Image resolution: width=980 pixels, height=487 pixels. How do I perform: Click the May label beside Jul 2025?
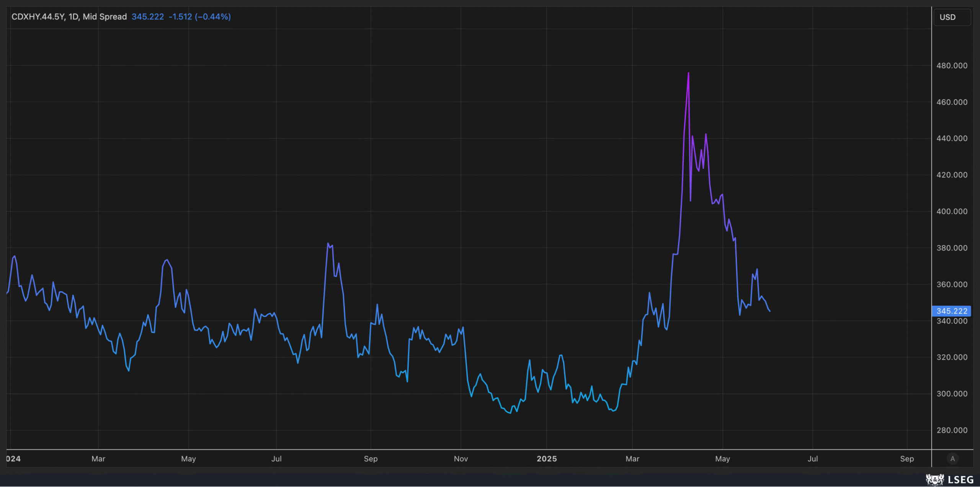[723, 459]
